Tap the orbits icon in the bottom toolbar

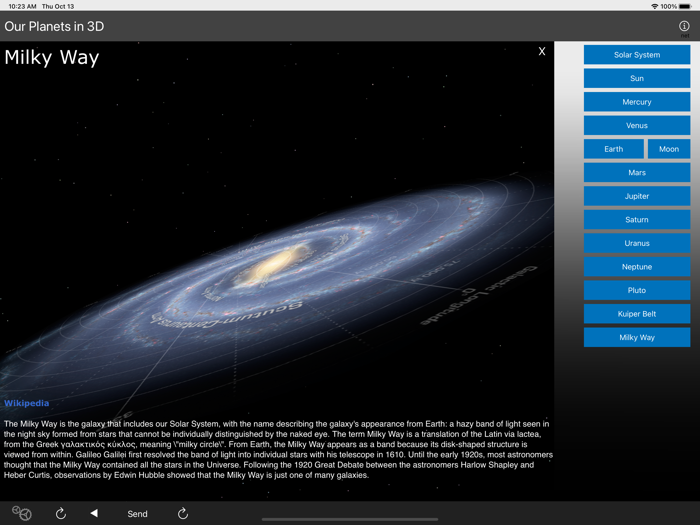(x=21, y=513)
